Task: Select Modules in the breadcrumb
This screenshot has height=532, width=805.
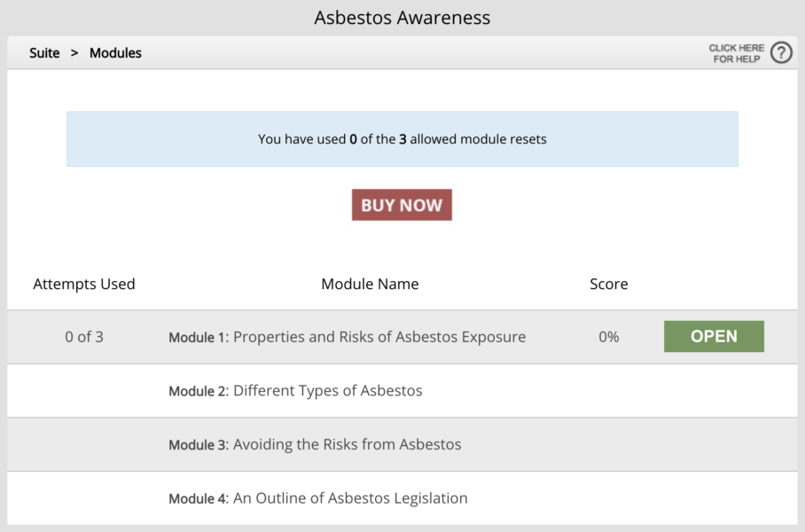Action: pyautogui.click(x=115, y=53)
